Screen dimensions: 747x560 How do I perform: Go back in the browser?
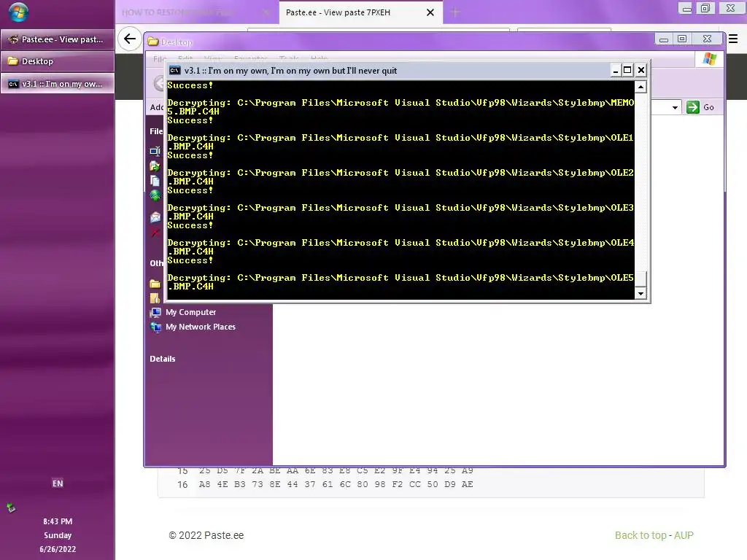click(130, 39)
